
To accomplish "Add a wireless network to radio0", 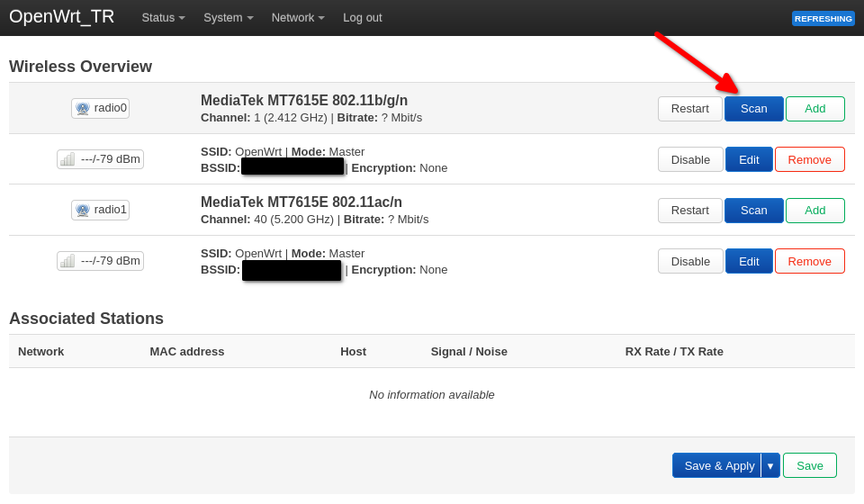I will [815, 109].
